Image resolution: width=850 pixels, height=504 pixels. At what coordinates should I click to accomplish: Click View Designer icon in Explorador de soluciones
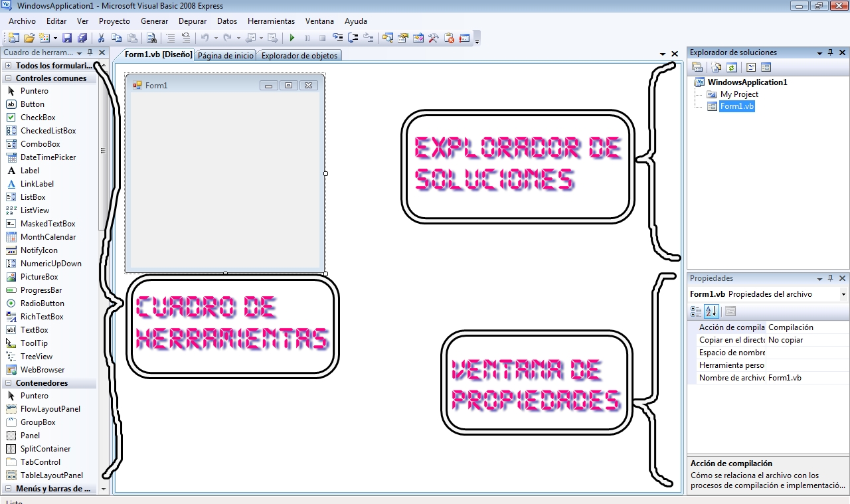[766, 67]
